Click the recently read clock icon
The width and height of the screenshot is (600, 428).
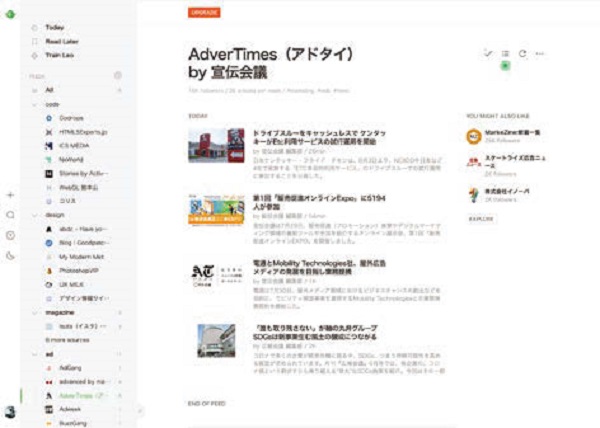click(x=11, y=235)
